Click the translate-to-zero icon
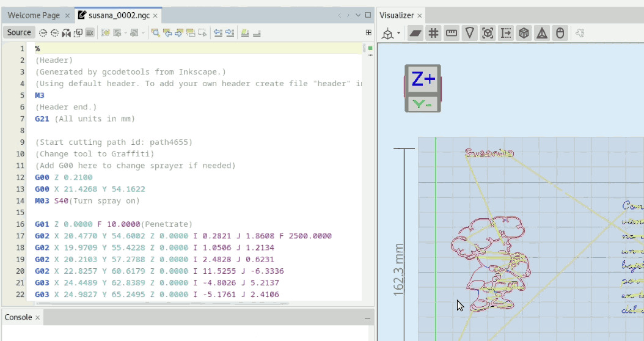644x341 pixels. tap(78, 33)
